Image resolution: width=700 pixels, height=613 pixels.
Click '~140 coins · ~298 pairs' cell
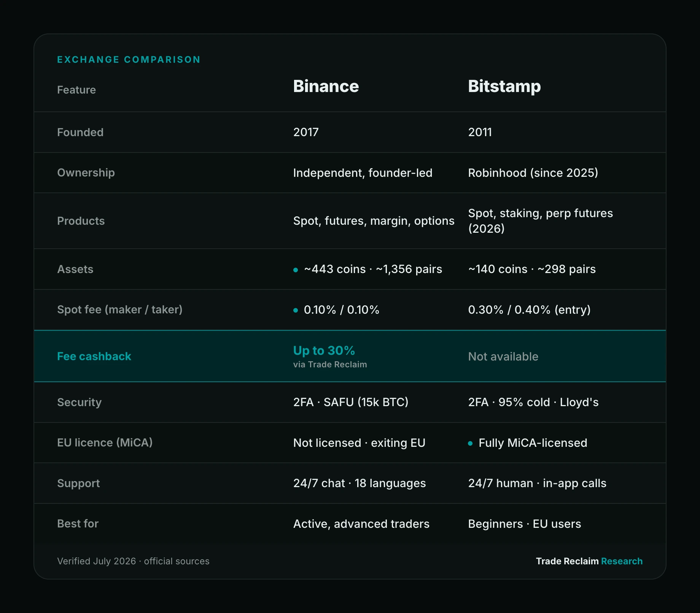(532, 269)
